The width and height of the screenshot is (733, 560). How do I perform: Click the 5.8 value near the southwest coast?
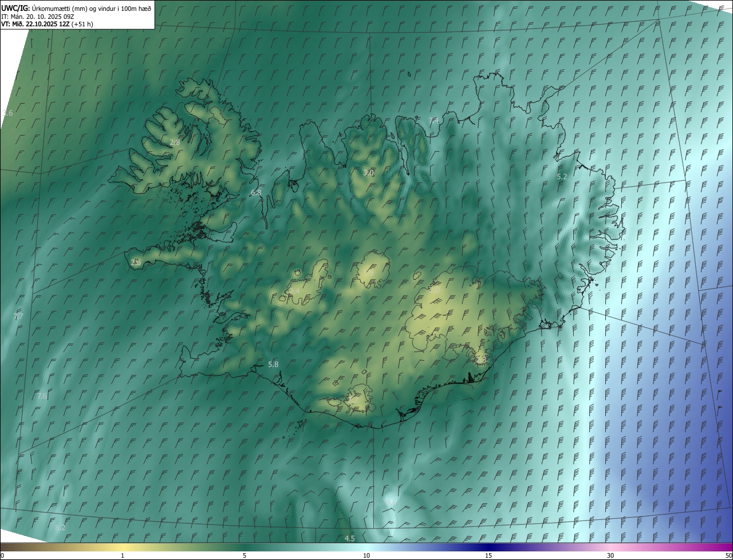point(273,364)
